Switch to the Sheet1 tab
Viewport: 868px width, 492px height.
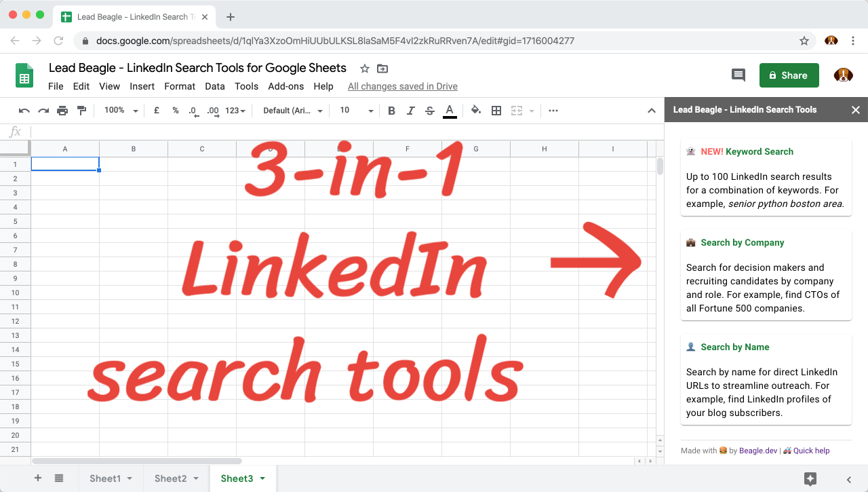pyautogui.click(x=105, y=478)
